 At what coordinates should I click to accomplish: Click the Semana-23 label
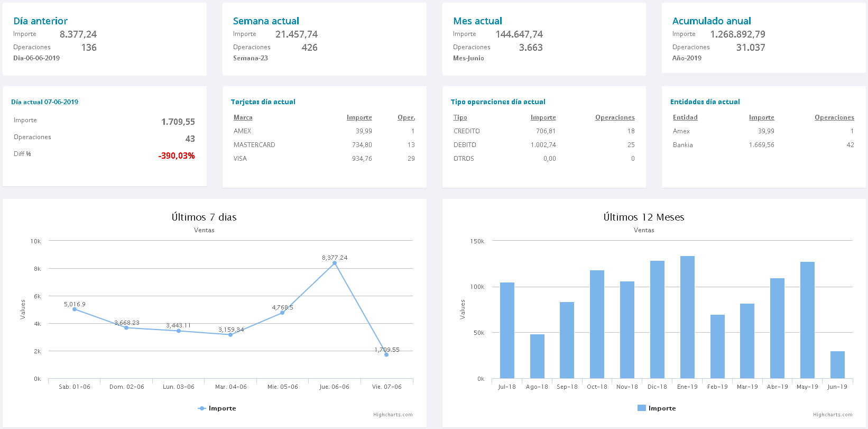(x=251, y=58)
